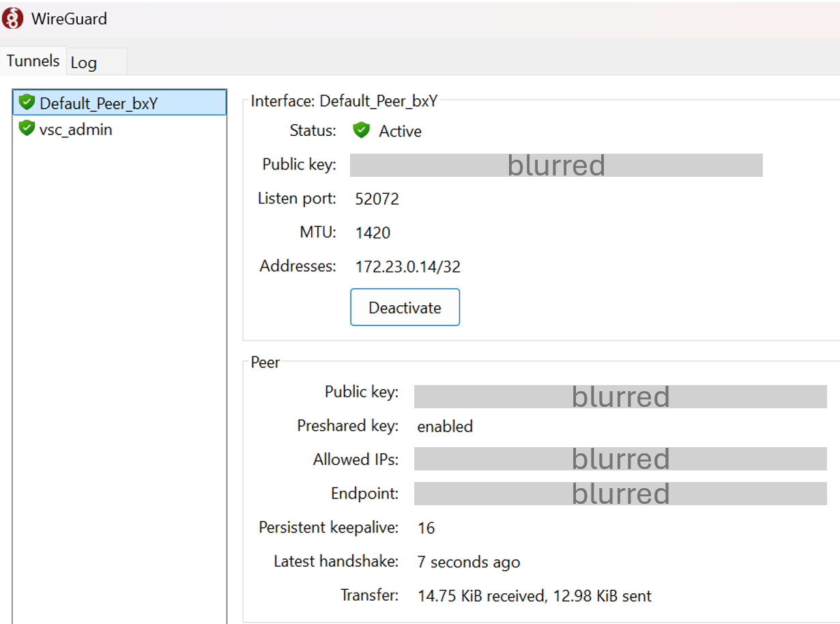Open the Tunnels tab

33,61
